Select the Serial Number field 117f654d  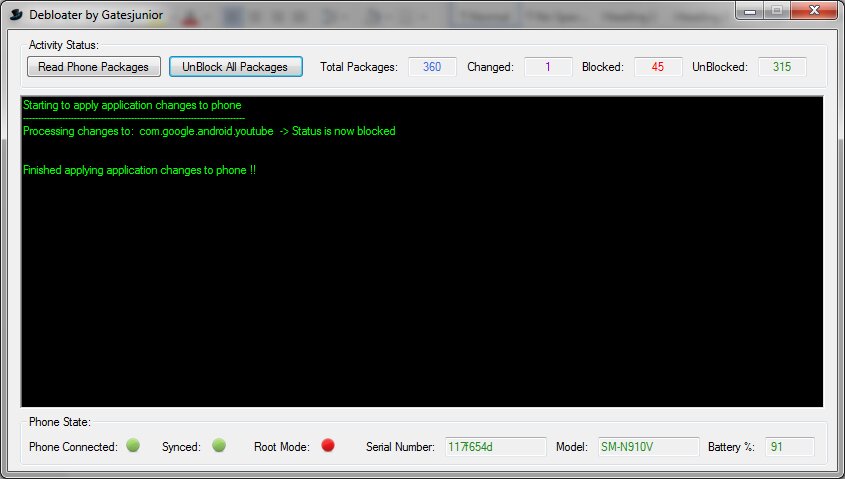[495, 447]
